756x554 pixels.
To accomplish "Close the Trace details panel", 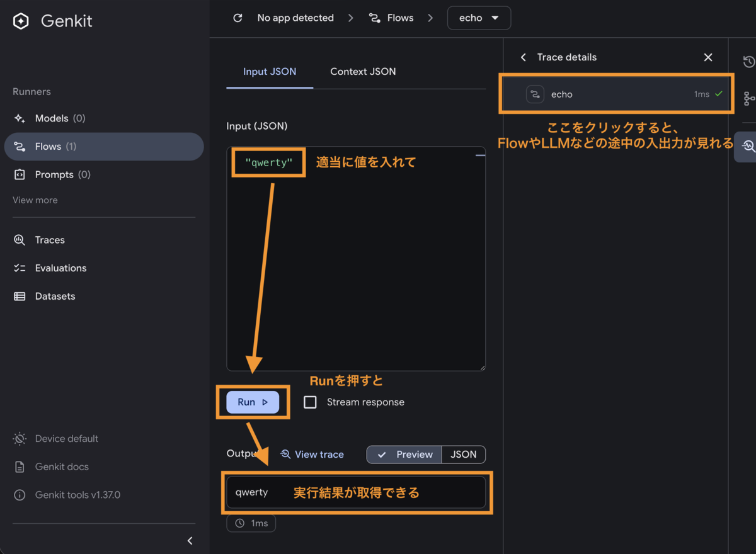I will [x=708, y=57].
